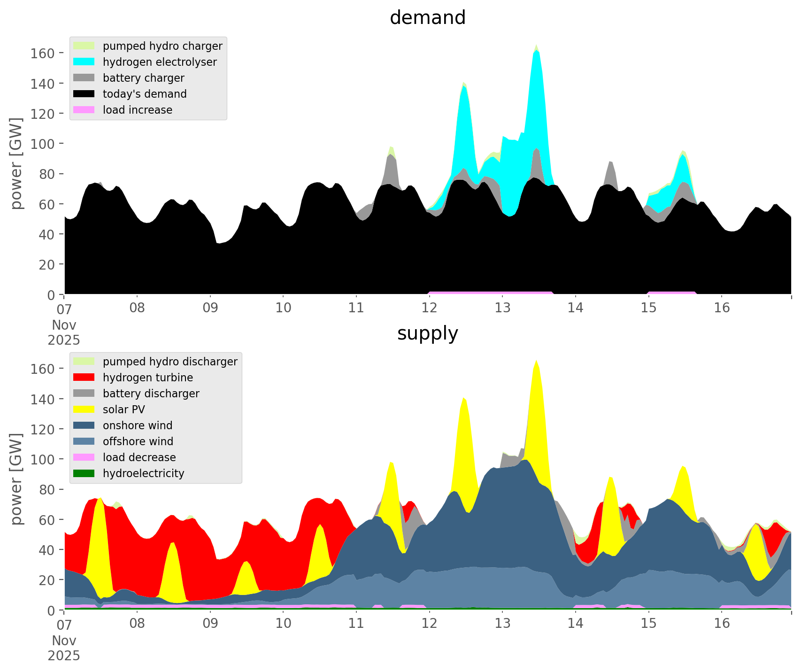The width and height of the screenshot is (801, 672).
Task: Click the battery discharger legend swatch
Action: [84, 394]
